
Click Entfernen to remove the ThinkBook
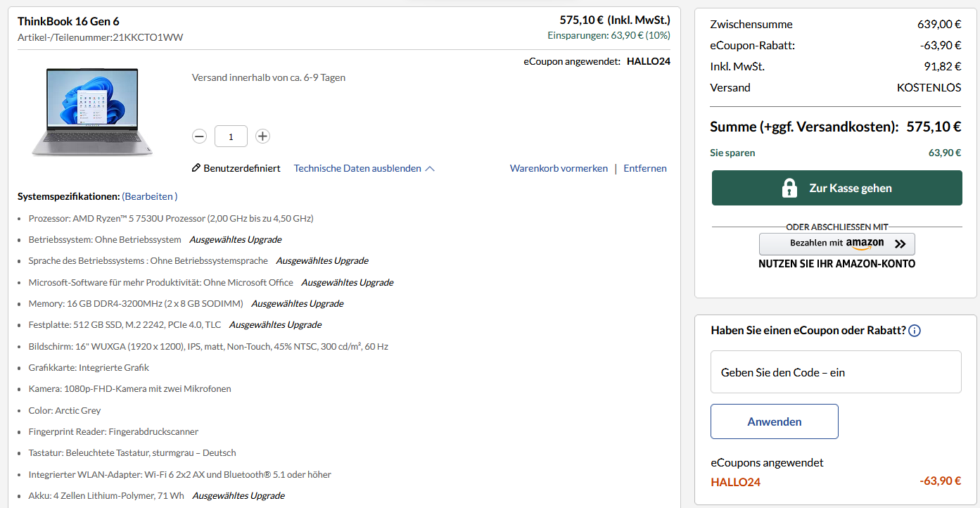pyautogui.click(x=644, y=168)
